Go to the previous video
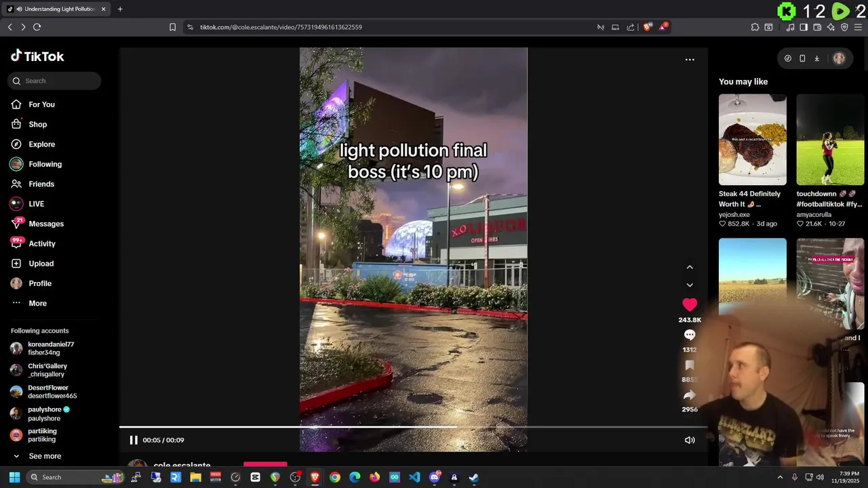The width and height of the screenshot is (868, 488). (690, 267)
